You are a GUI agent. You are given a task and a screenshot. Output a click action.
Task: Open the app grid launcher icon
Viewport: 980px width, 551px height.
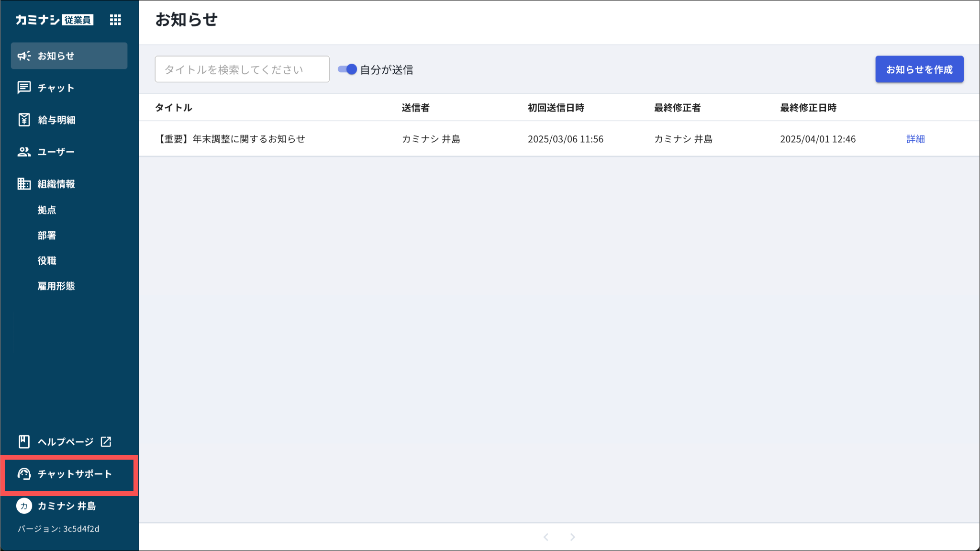point(115,20)
